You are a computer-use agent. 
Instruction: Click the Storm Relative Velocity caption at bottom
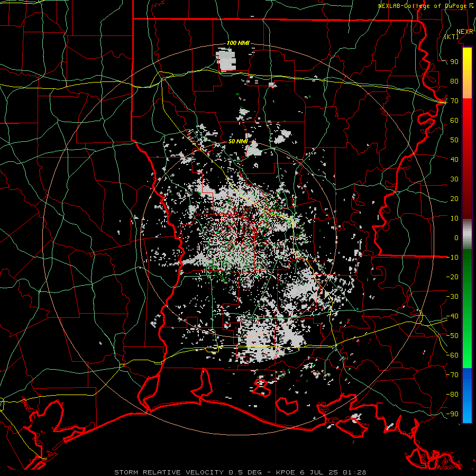point(240,472)
